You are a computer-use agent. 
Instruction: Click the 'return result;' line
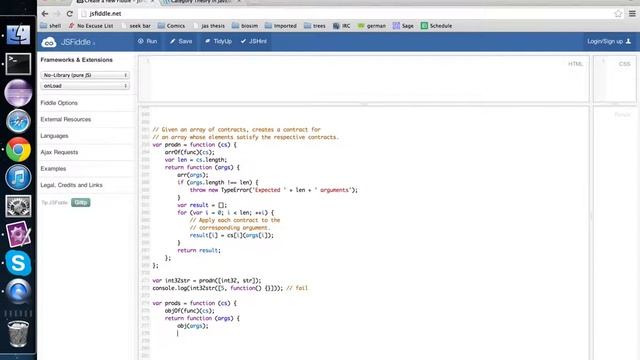point(199,250)
